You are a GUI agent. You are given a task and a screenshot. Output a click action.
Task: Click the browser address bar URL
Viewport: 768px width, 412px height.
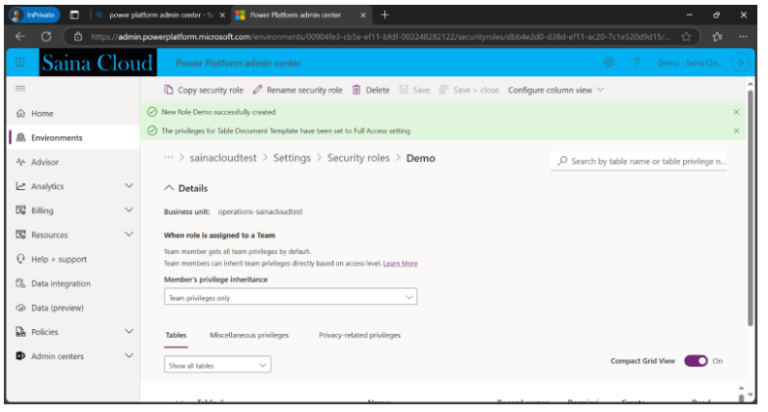click(380, 37)
